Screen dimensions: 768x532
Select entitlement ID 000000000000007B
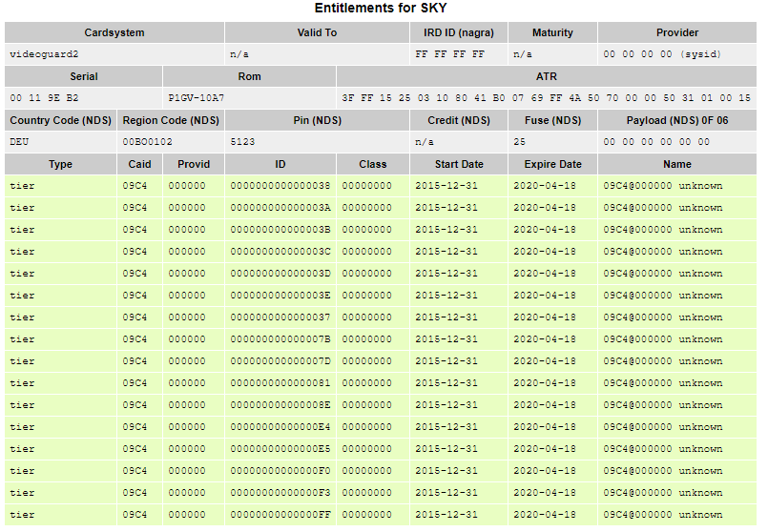point(280,339)
